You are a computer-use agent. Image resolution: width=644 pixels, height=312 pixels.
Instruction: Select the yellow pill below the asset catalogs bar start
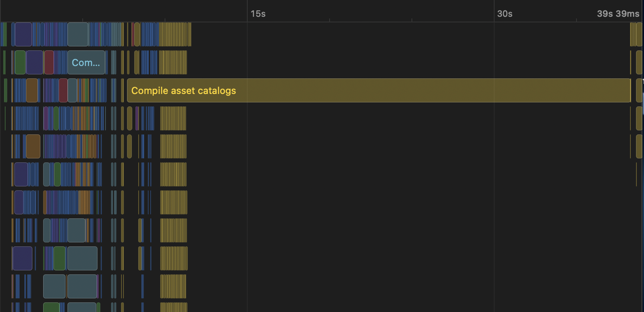click(x=129, y=118)
